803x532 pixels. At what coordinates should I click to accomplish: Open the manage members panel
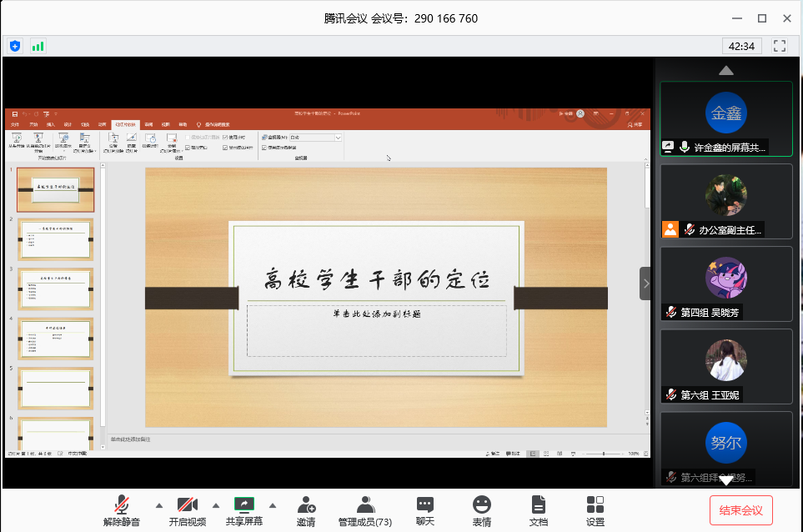coord(364,504)
